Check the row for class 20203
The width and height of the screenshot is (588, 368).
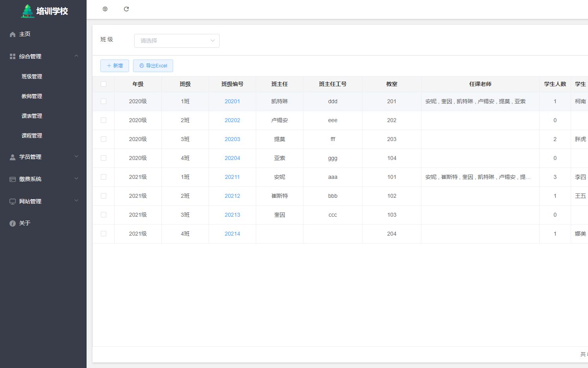pos(104,139)
